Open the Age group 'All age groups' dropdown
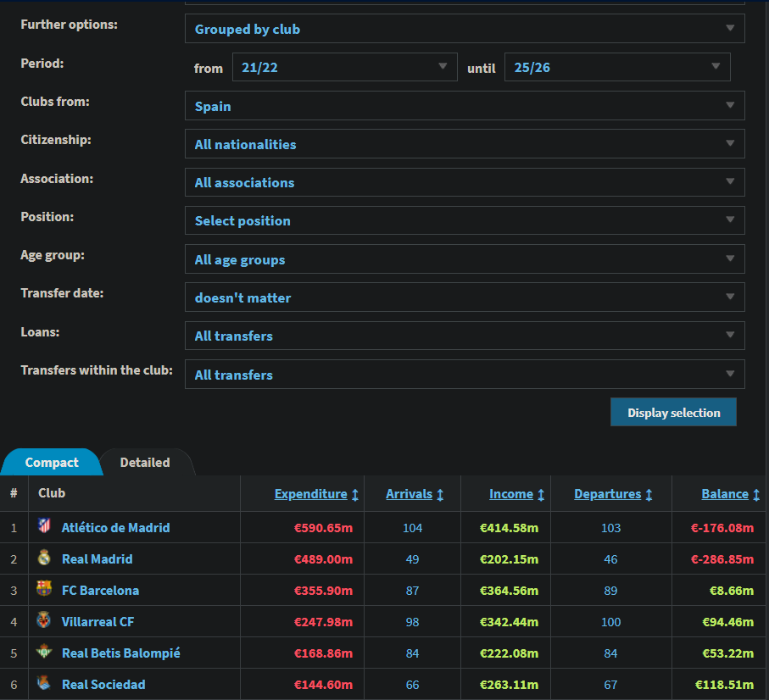This screenshot has width=769, height=700. [x=465, y=258]
